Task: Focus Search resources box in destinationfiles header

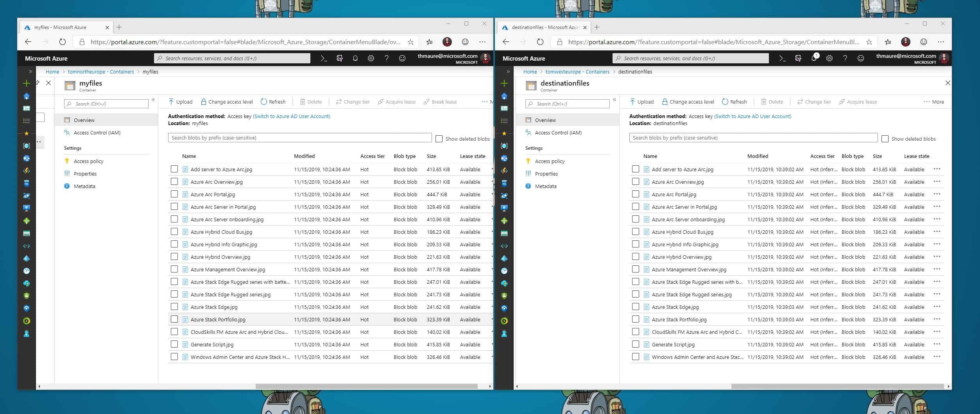Action: pyautogui.click(x=690, y=58)
